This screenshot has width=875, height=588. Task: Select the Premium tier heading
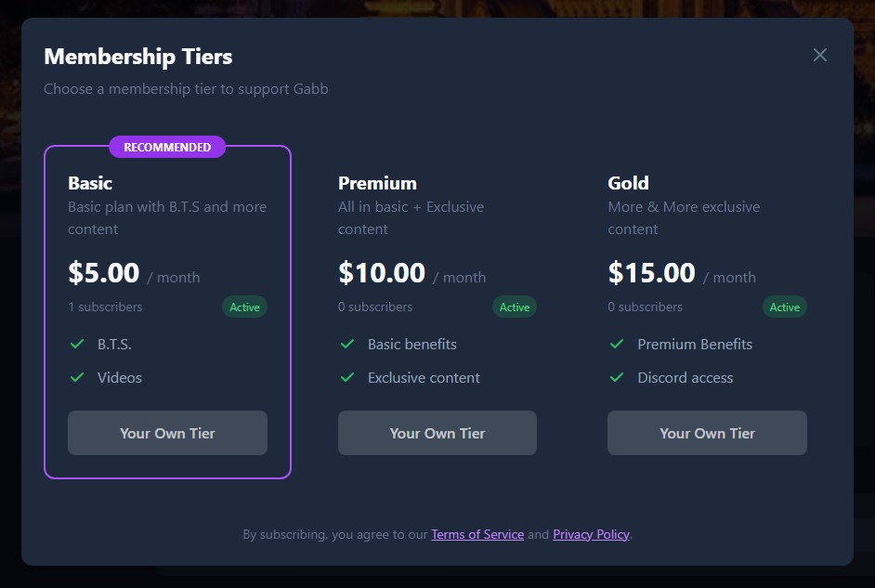tap(377, 183)
